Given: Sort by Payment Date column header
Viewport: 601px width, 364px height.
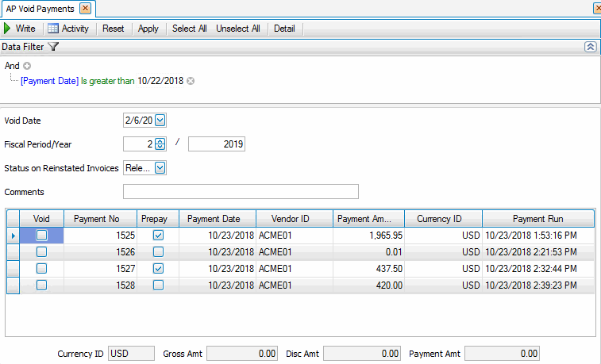Looking at the screenshot, I should [x=214, y=219].
